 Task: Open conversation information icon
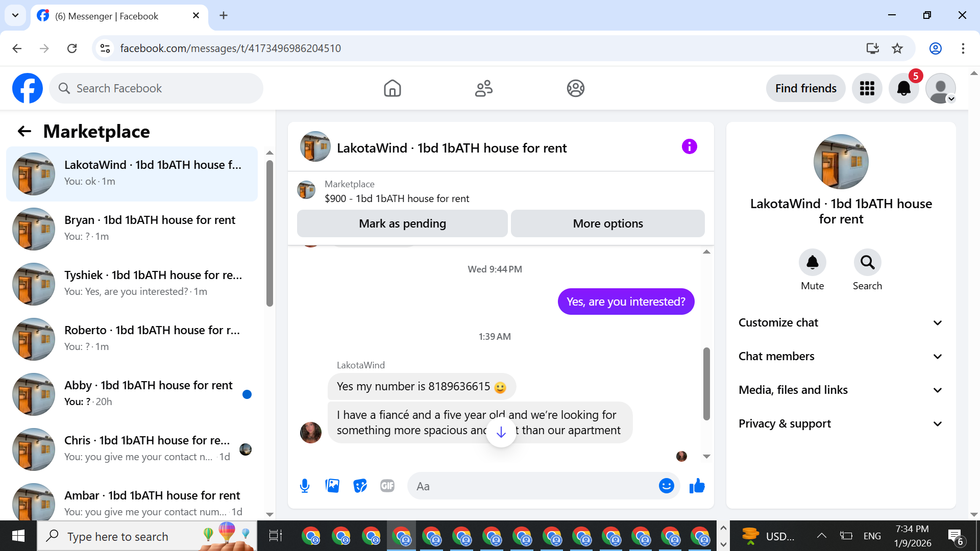tap(689, 147)
